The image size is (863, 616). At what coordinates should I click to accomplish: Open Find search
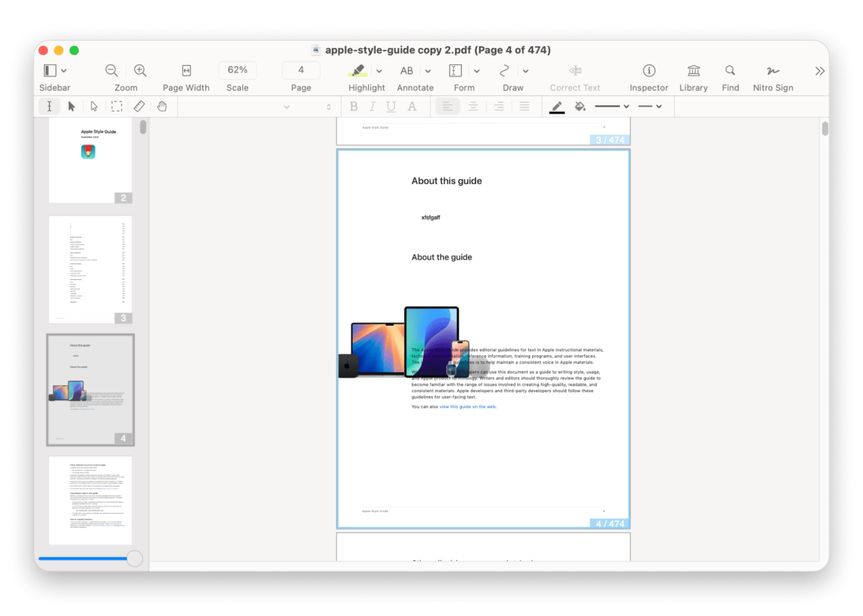pyautogui.click(x=730, y=70)
